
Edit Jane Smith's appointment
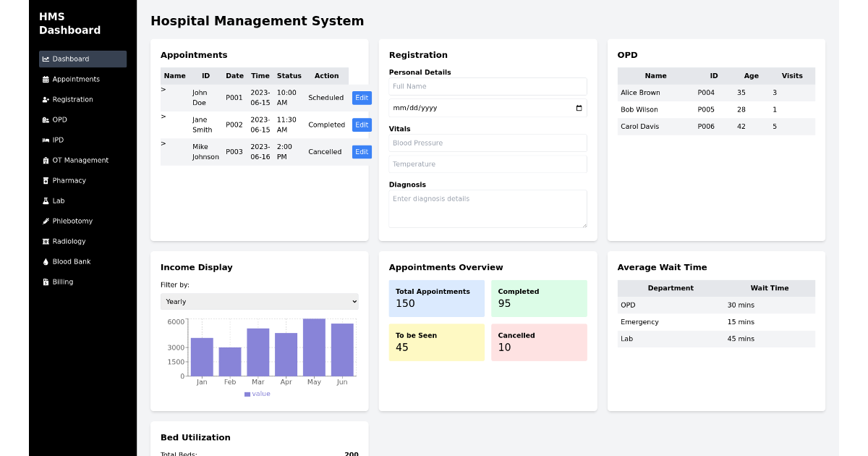362,124
